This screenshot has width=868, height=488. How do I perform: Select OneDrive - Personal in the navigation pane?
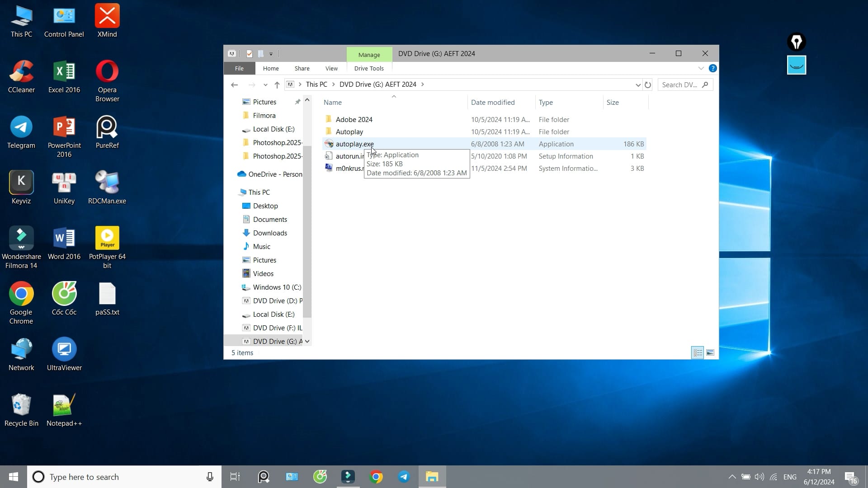point(269,174)
